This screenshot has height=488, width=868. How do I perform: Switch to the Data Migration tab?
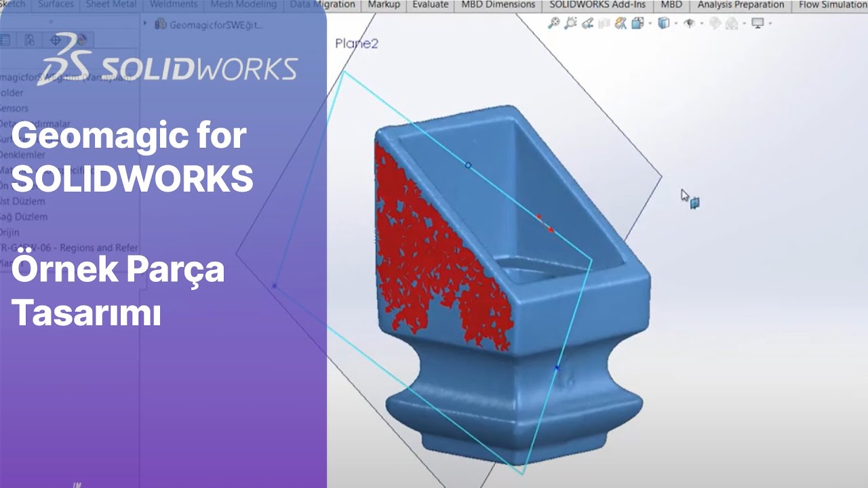[x=322, y=5]
